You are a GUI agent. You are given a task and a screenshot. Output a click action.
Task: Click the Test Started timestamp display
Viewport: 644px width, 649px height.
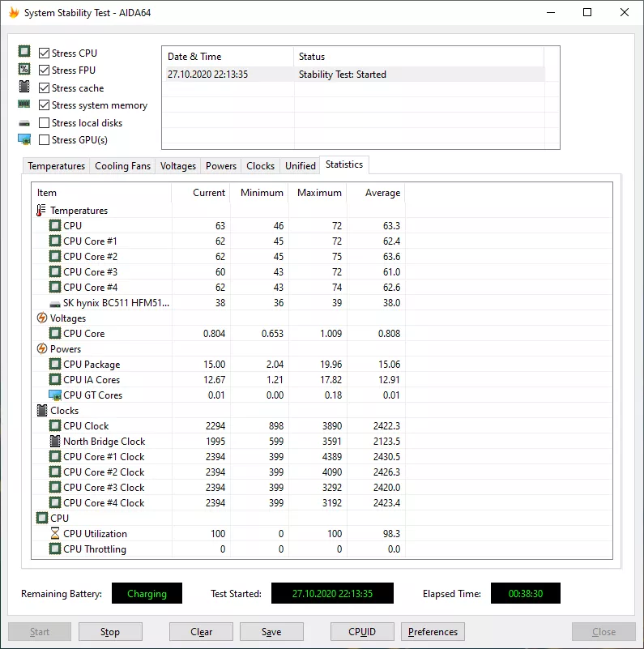(332, 593)
